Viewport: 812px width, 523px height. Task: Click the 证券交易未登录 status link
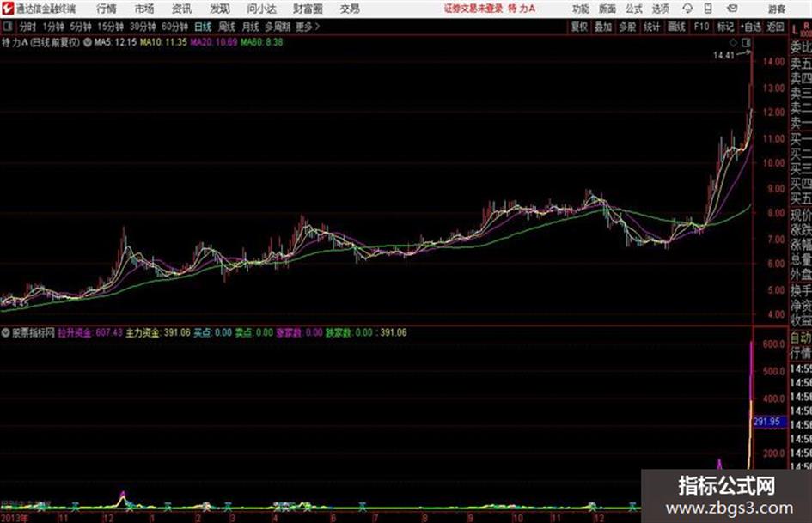point(473,9)
